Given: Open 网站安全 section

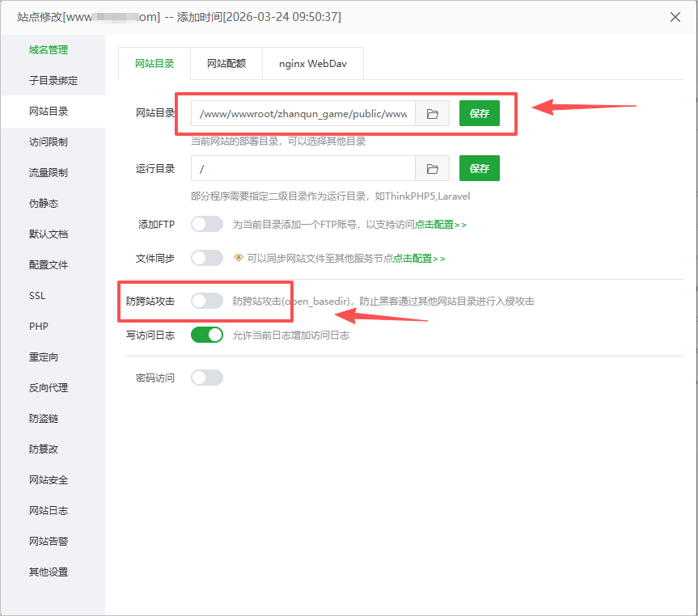Looking at the screenshot, I should [x=49, y=480].
